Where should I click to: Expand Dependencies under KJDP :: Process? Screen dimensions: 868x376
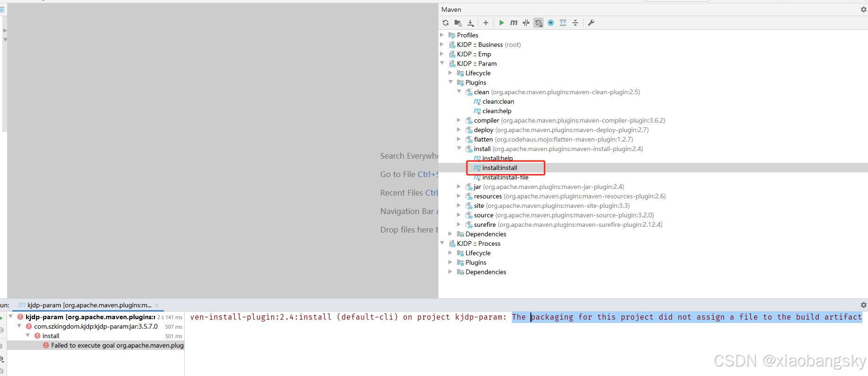450,272
